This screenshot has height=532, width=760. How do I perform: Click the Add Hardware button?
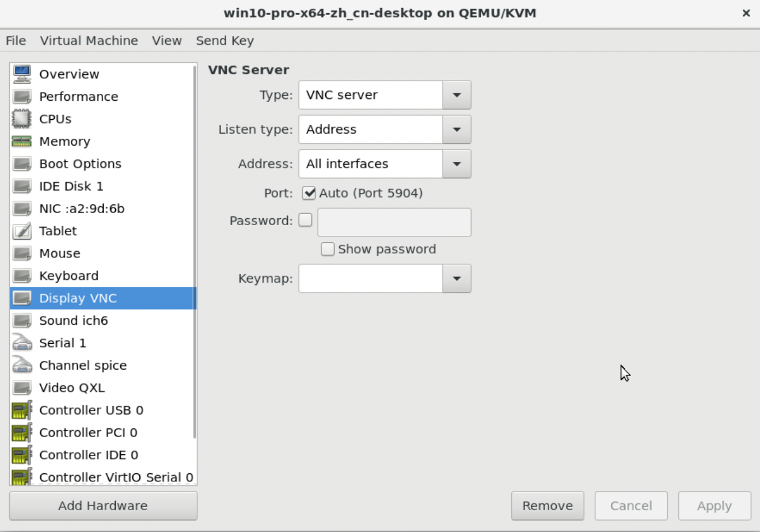click(x=103, y=506)
